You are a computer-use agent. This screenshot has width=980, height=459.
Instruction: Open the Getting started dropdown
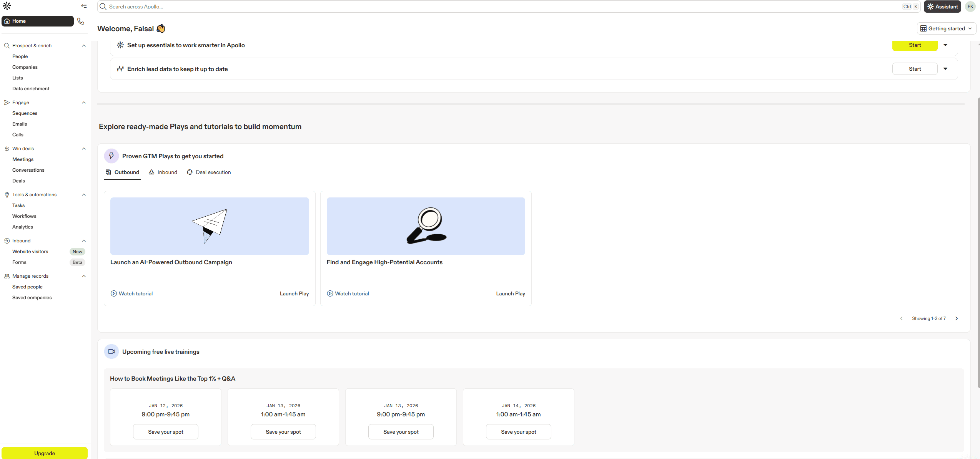(946, 28)
